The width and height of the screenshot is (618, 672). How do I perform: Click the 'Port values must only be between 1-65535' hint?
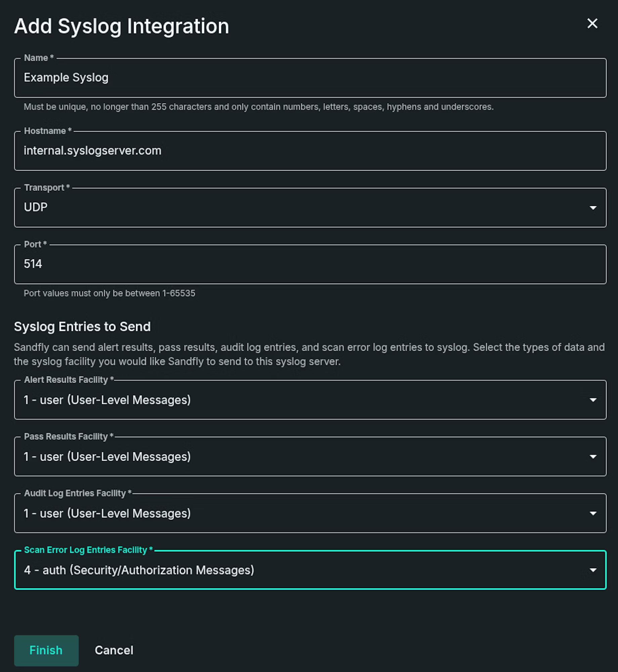(x=109, y=293)
